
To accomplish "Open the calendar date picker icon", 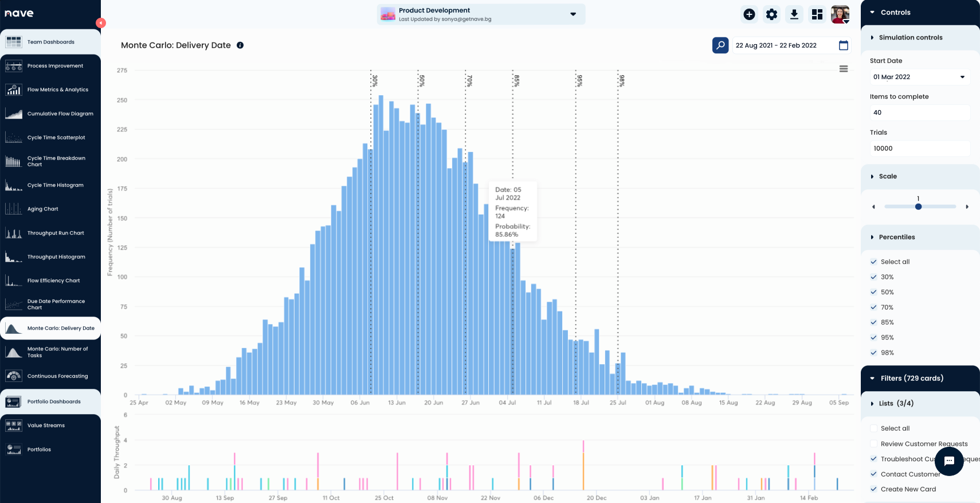I will pos(844,45).
